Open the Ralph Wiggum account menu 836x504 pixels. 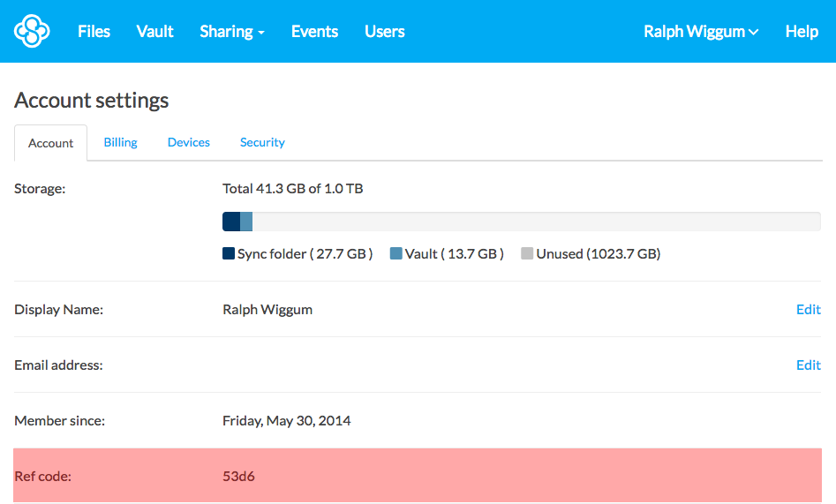click(701, 32)
